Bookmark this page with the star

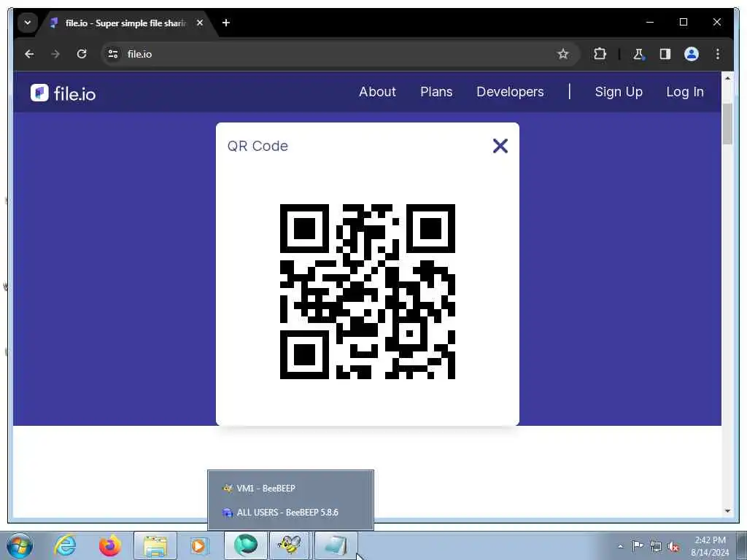pyautogui.click(x=563, y=54)
